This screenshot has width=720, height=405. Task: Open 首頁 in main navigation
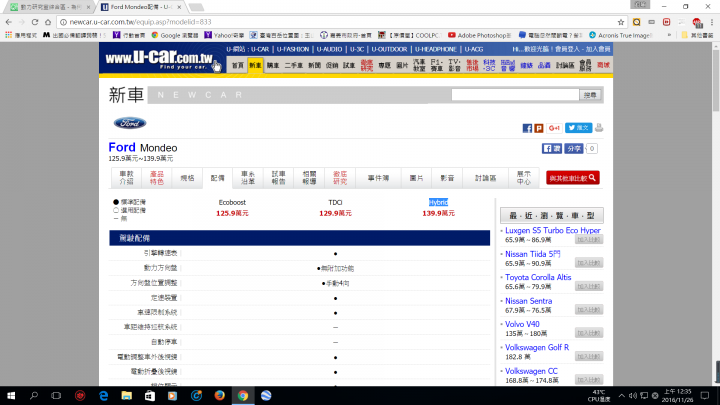point(237,65)
